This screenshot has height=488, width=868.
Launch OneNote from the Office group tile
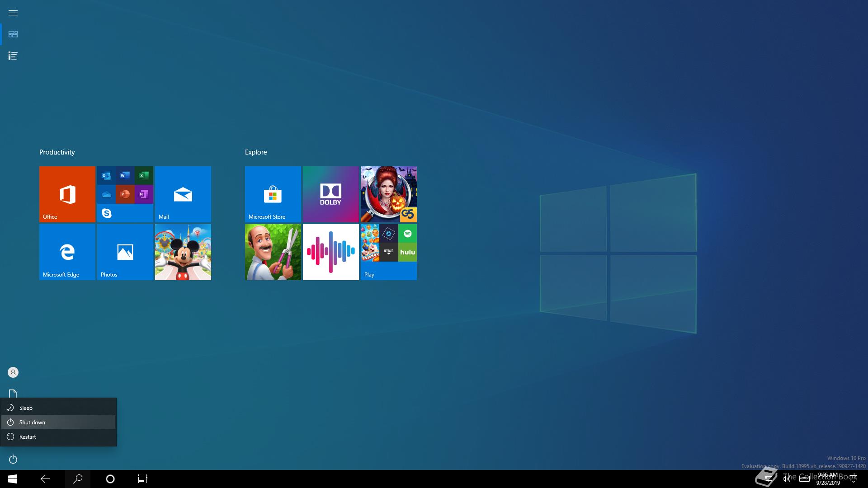point(144,194)
